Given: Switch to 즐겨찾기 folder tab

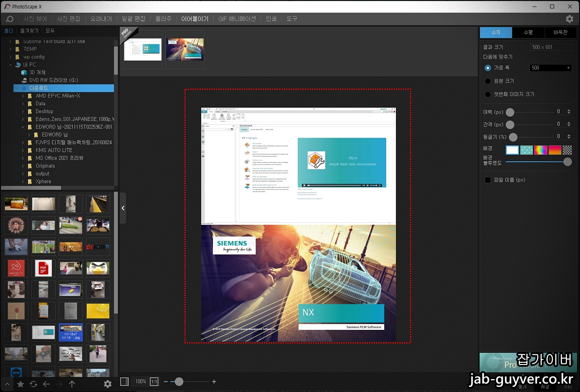Looking at the screenshot, I should click(x=29, y=31).
